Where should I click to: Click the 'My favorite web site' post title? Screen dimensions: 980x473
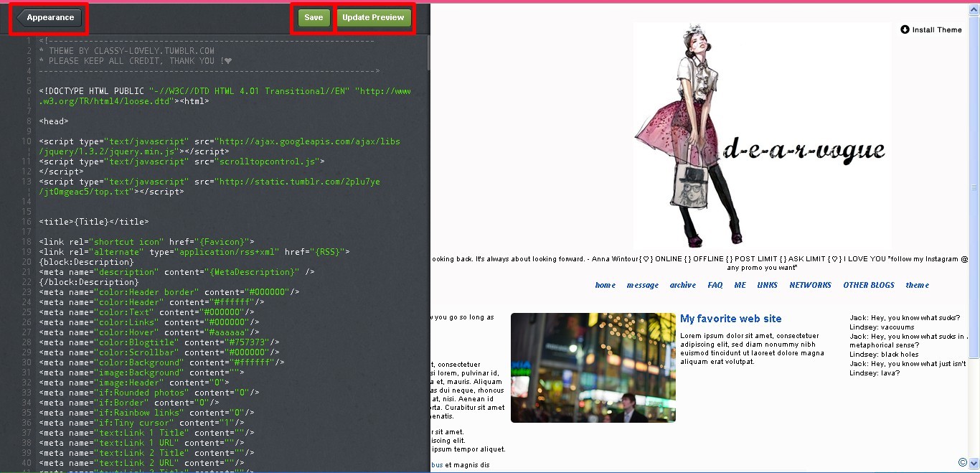click(730, 319)
